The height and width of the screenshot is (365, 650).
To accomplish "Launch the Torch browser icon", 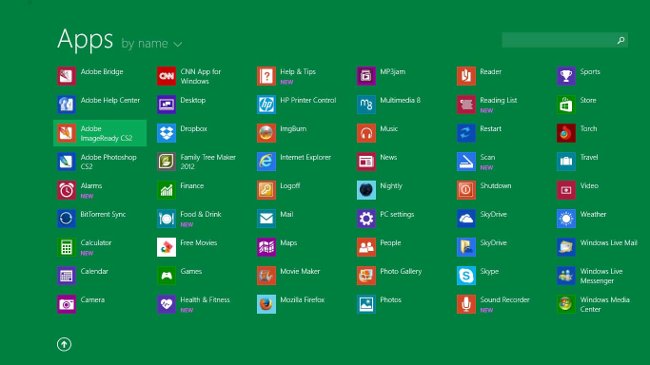I will tap(566, 133).
